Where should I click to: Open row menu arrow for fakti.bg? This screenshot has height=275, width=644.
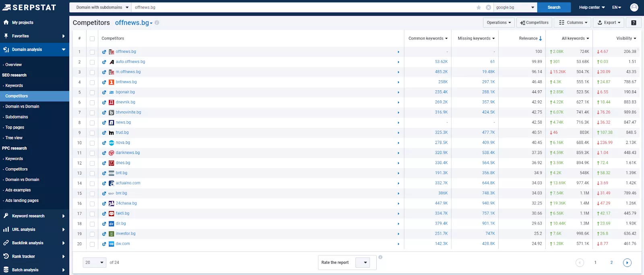(398, 214)
